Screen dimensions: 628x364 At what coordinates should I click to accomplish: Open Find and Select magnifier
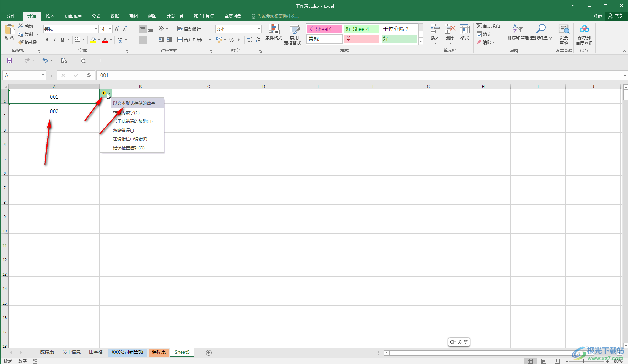(x=541, y=34)
